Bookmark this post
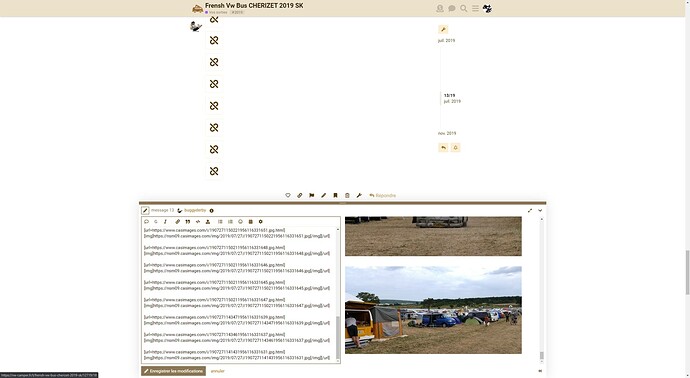 point(335,195)
